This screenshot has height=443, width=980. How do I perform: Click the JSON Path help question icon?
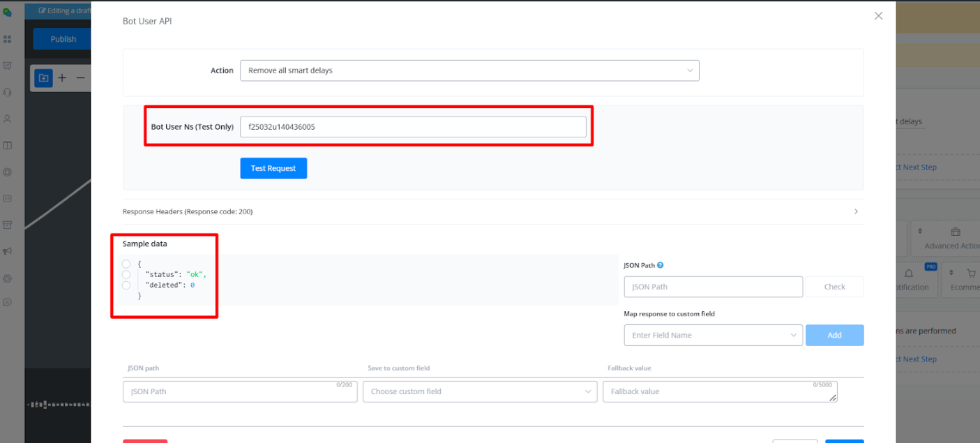pyautogui.click(x=660, y=265)
